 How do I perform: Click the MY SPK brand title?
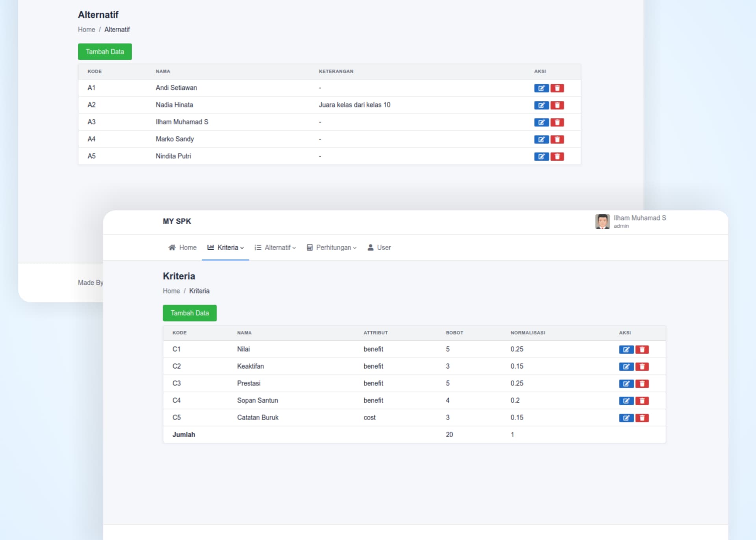tap(177, 221)
